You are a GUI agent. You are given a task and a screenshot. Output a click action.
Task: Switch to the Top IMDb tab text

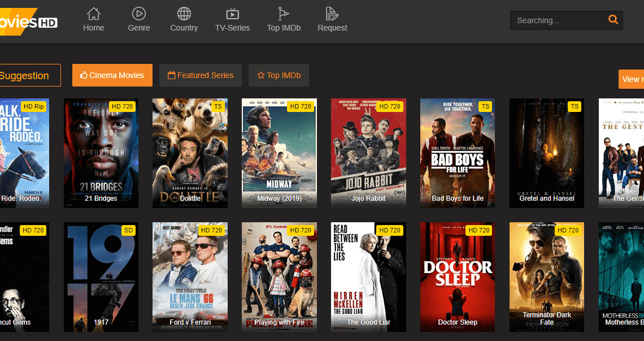point(284,75)
